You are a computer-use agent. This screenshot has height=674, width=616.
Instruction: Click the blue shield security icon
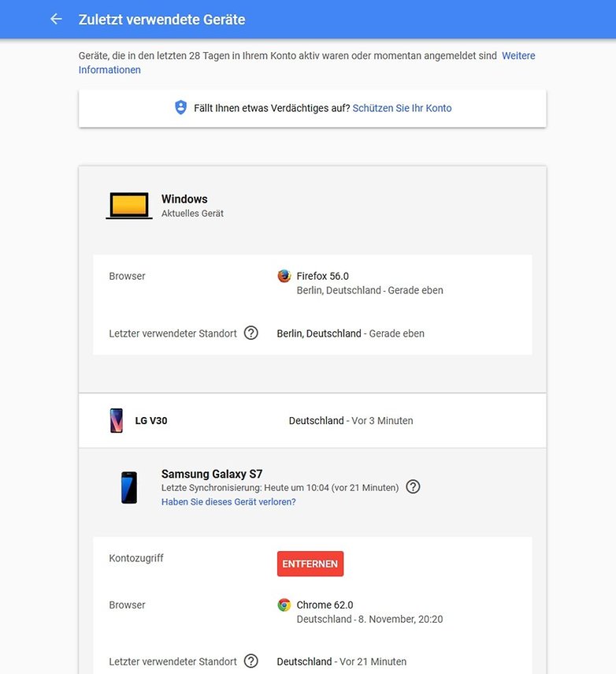181,107
